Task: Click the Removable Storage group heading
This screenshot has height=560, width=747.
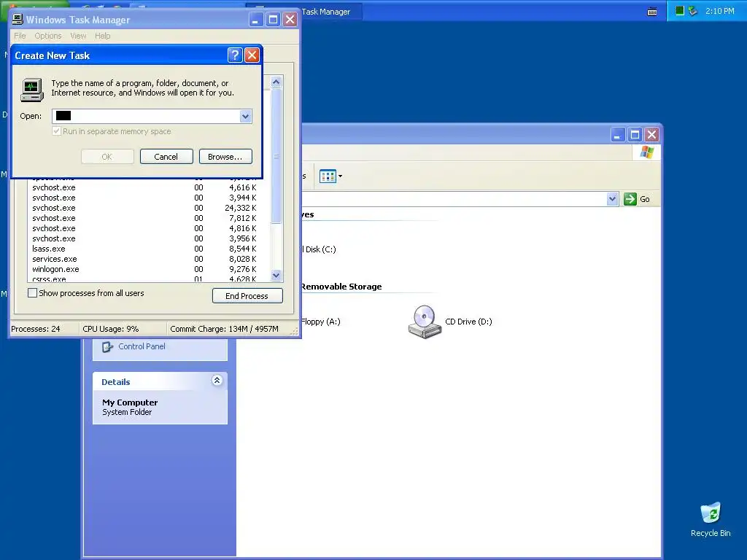Action: tap(341, 286)
